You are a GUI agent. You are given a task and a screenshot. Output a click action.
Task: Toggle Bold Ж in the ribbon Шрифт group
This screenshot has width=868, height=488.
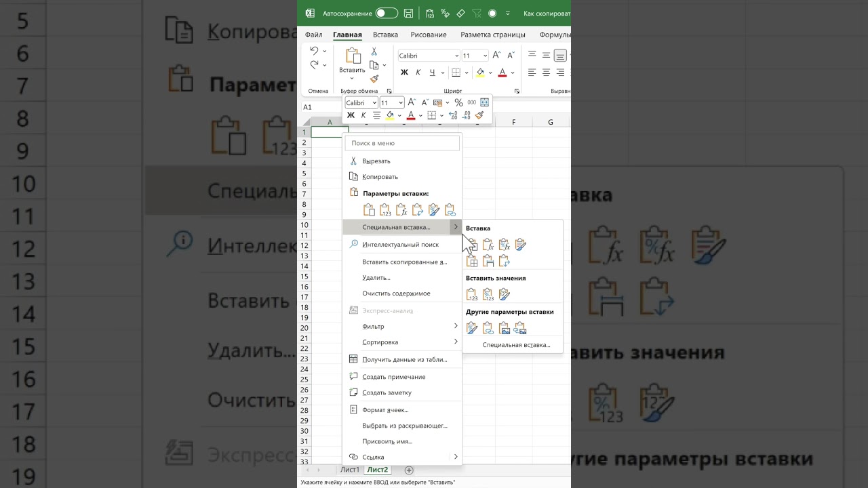(404, 73)
